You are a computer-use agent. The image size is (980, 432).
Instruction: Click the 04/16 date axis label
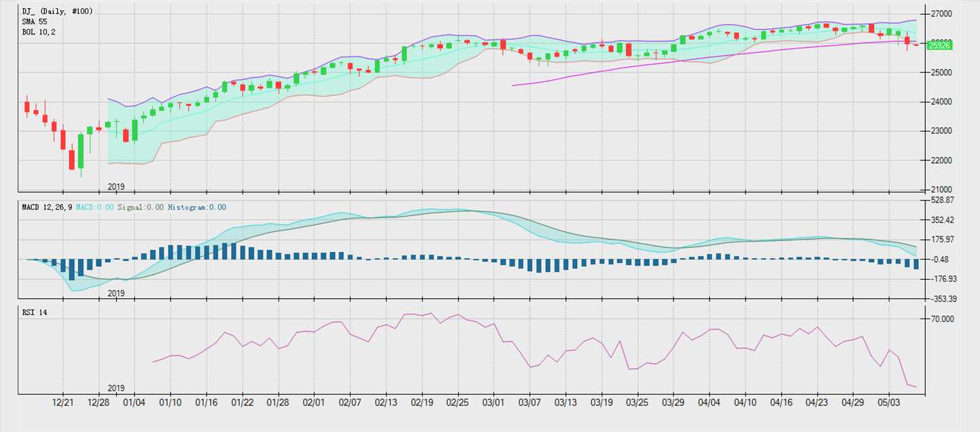point(782,403)
